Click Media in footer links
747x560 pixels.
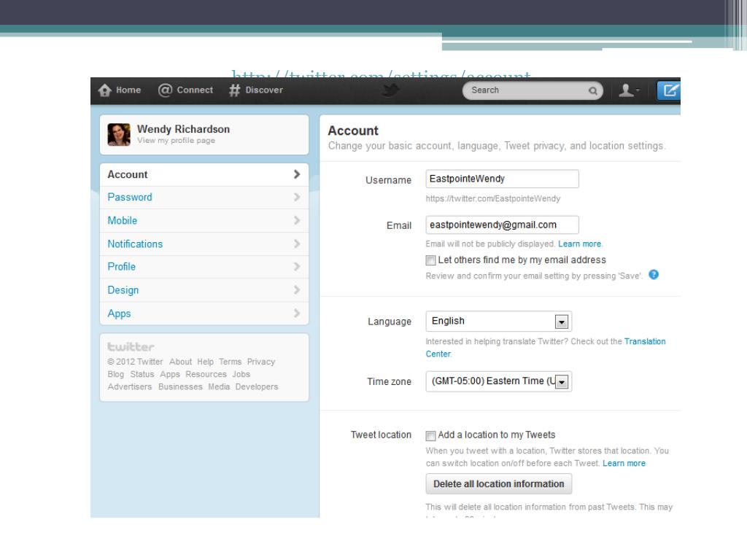point(219,386)
